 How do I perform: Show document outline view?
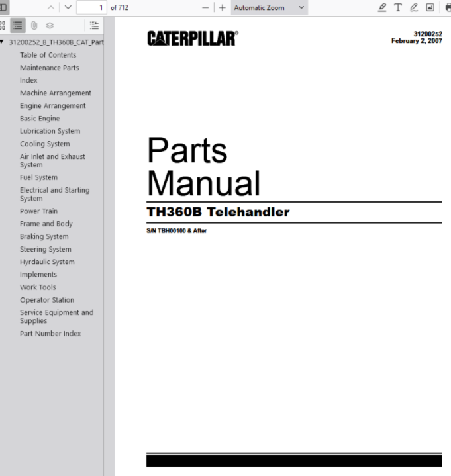click(x=18, y=25)
